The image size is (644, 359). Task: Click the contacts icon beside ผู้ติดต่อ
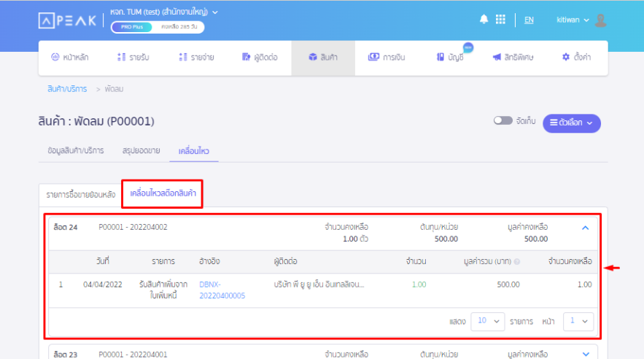click(246, 57)
